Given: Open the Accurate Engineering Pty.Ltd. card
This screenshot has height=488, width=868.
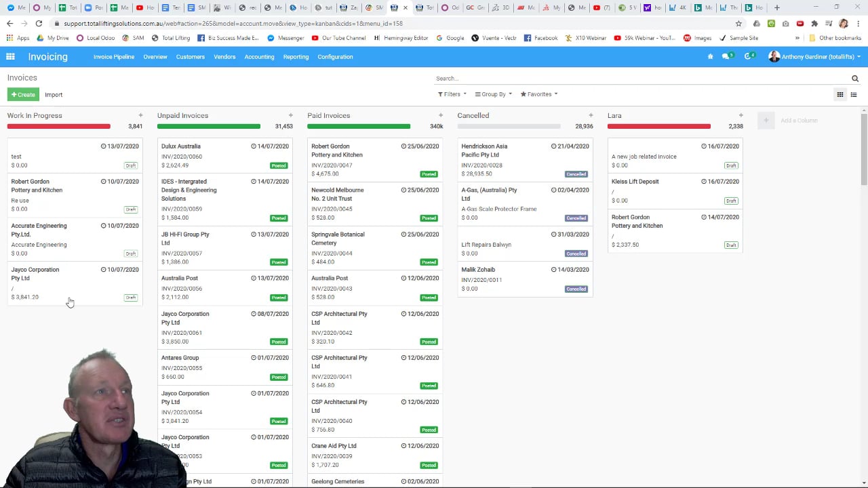Looking at the screenshot, I should click(x=75, y=239).
